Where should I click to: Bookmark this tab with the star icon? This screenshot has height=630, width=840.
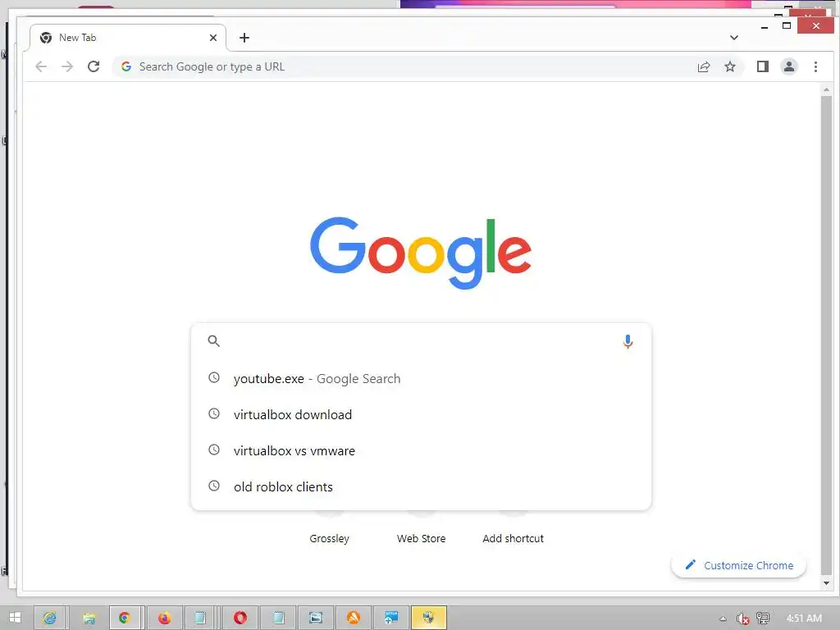(729, 67)
